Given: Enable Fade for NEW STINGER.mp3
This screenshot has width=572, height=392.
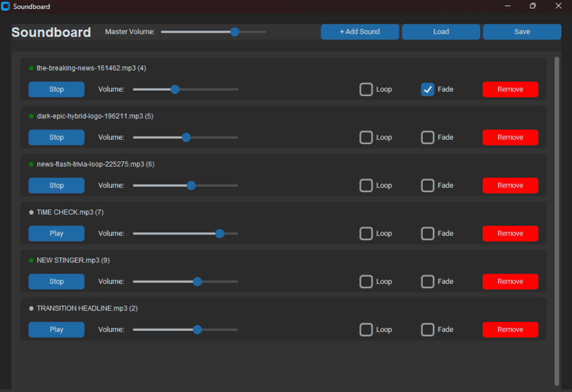Looking at the screenshot, I should pos(428,282).
